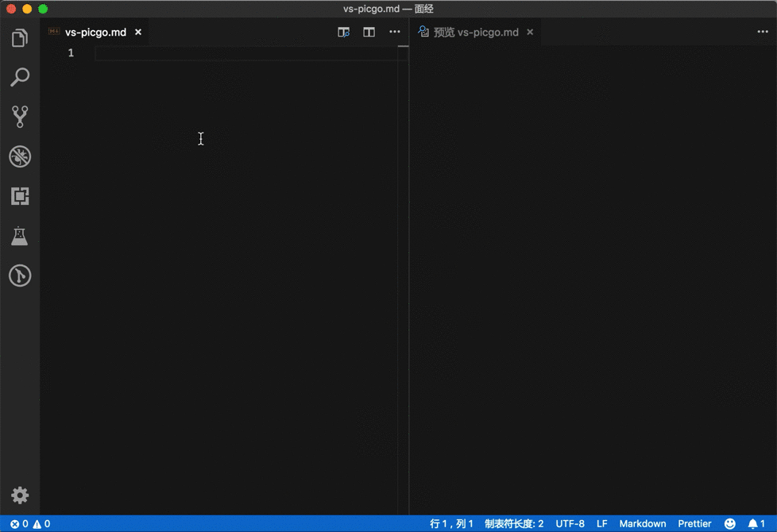Click the errors count in status bar
Screen dimensions: 777x532
point(19,523)
